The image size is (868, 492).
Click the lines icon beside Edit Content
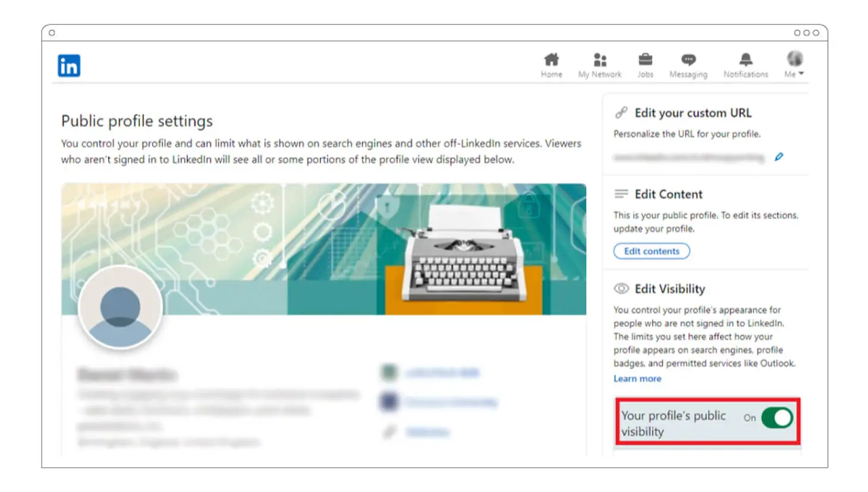[621, 194]
